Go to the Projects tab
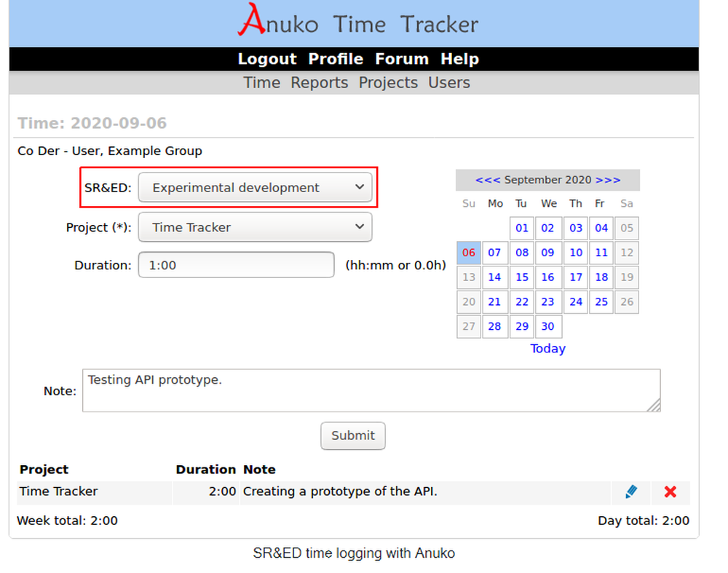 (x=388, y=83)
